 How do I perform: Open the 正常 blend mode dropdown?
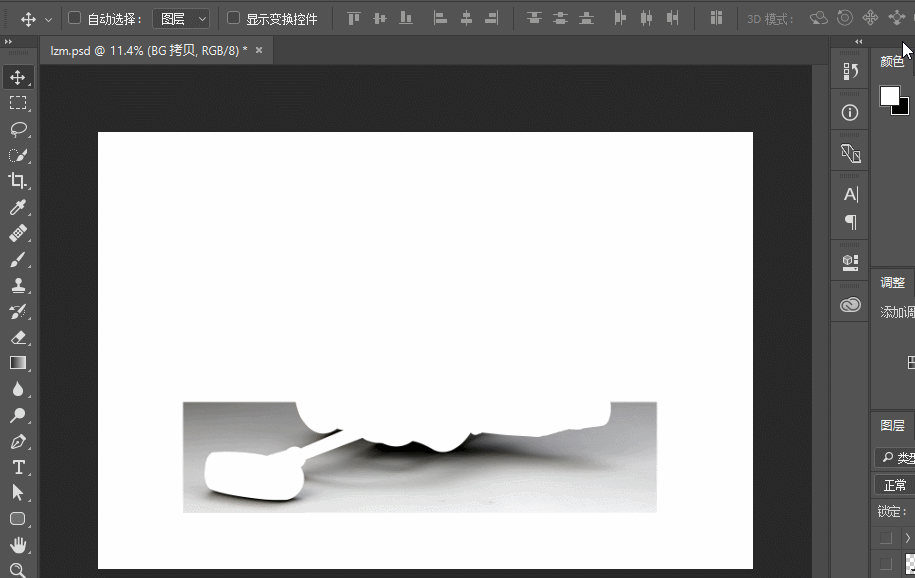tap(895, 485)
